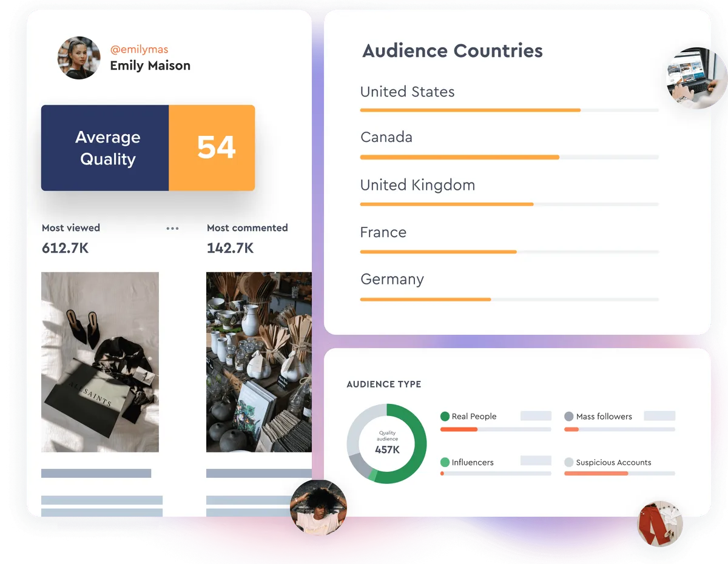This screenshot has height=564, width=728.
Task: Open the most commented pottery shop post
Action: click(259, 362)
